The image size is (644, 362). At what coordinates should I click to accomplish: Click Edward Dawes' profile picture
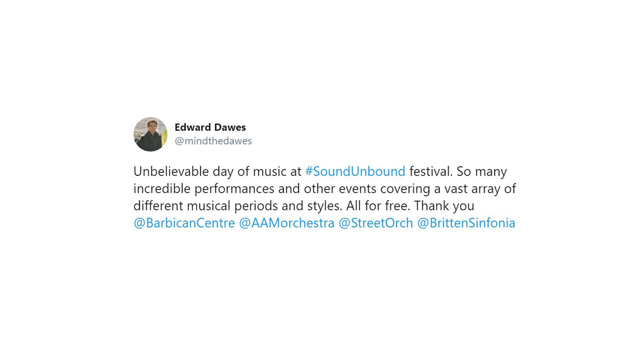[150, 134]
